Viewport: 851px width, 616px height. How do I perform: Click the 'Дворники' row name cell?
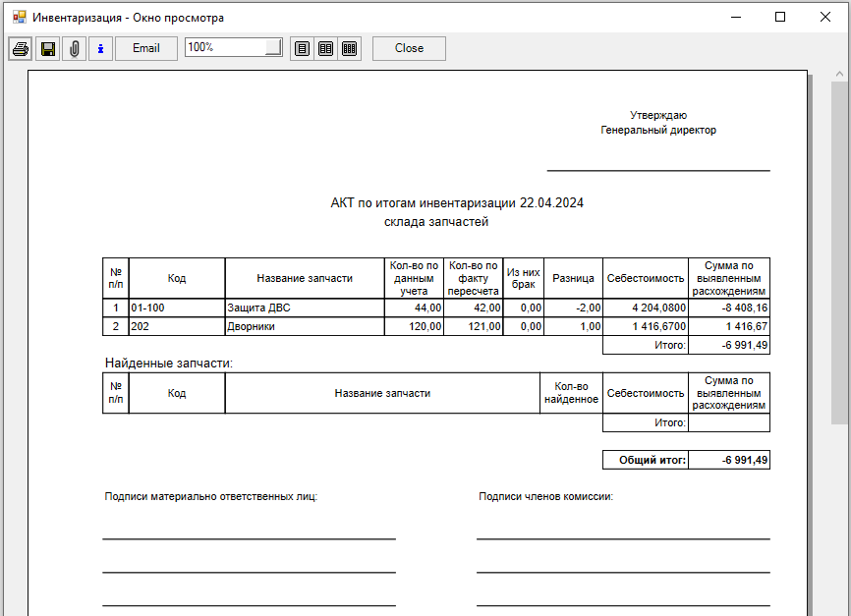tap(304, 326)
